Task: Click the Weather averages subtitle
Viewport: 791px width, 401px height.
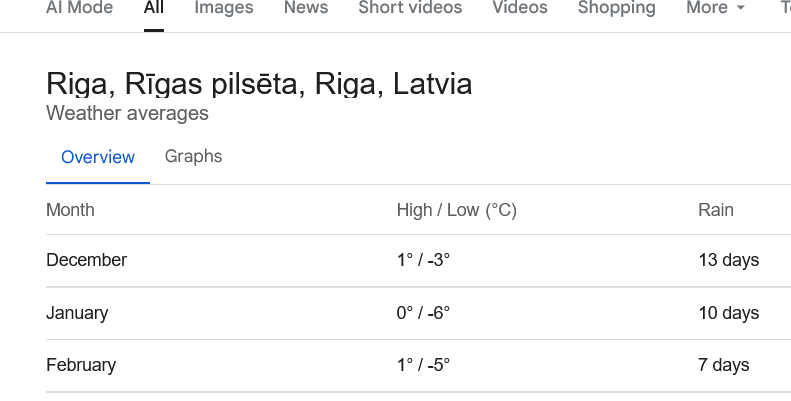Action: tap(127, 113)
